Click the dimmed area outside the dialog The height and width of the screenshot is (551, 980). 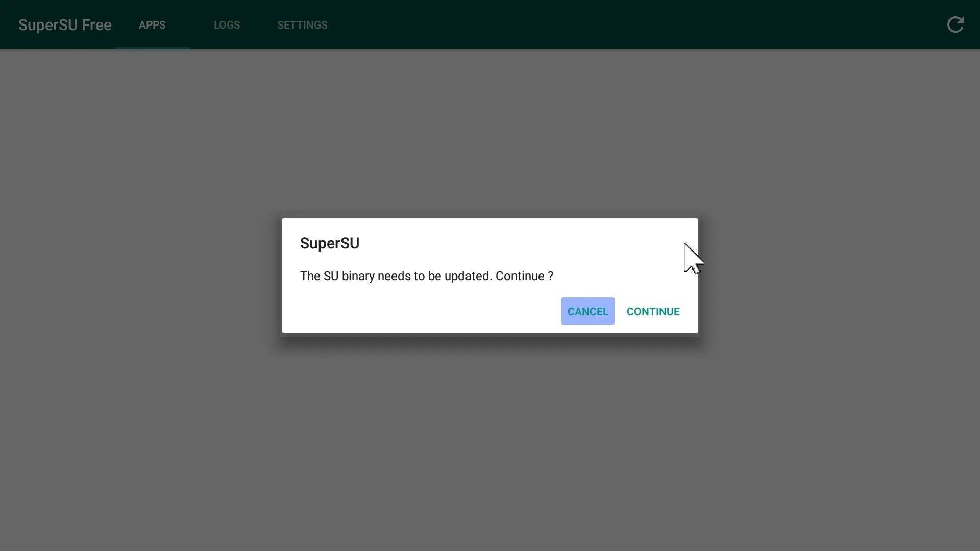153,434
